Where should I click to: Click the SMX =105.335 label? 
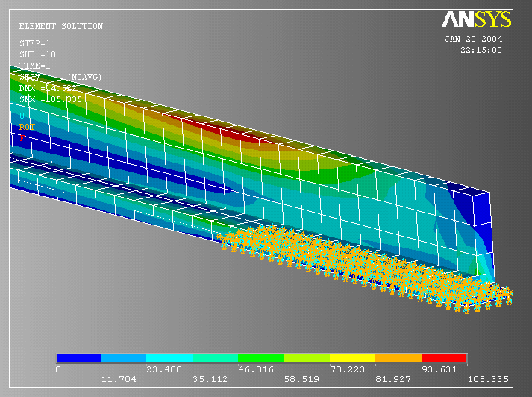pyautogui.click(x=51, y=99)
